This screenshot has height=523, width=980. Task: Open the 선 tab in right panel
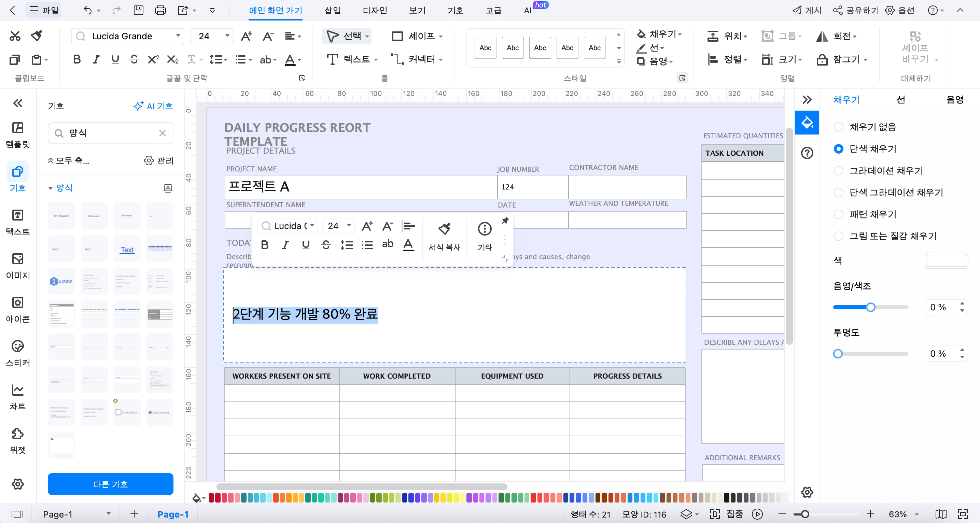click(900, 100)
